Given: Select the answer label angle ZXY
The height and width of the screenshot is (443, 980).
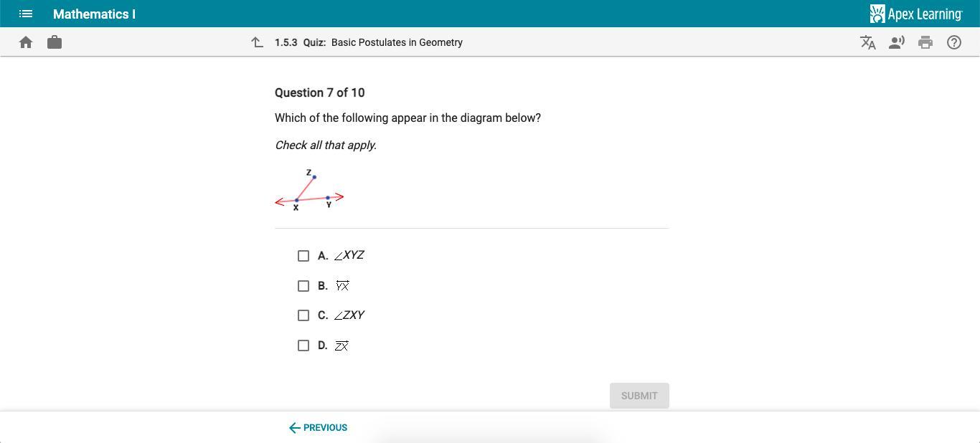Looking at the screenshot, I should [x=349, y=315].
